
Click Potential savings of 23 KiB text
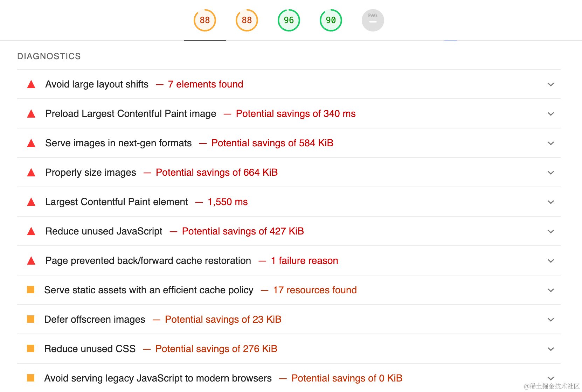(x=223, y=320)
